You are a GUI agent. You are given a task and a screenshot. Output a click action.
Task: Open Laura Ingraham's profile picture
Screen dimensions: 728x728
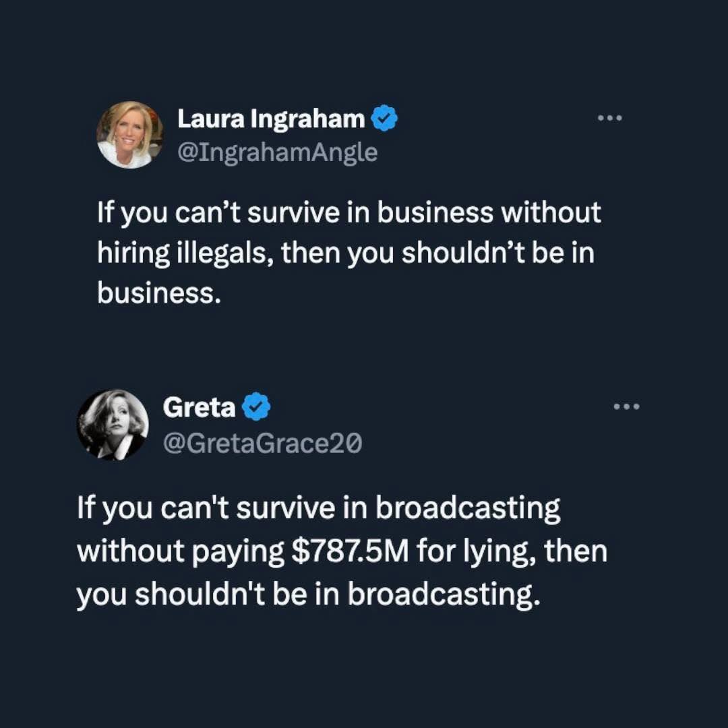point(130,135)
